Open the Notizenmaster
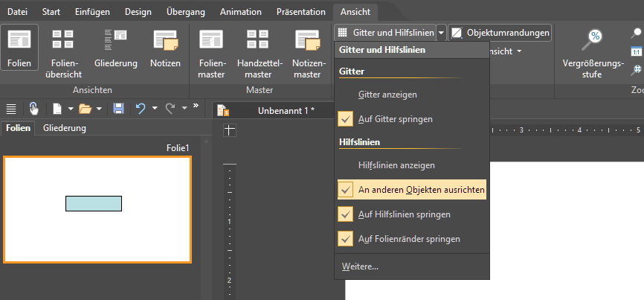Image resolution: width=644 pixels, height=300 pixels. click(306, 54)
